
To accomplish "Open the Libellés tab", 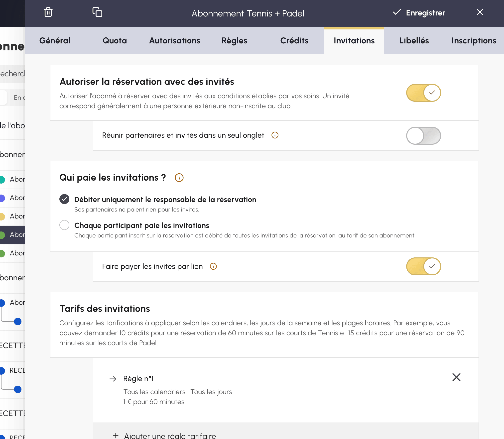I will tap(414, 40).
